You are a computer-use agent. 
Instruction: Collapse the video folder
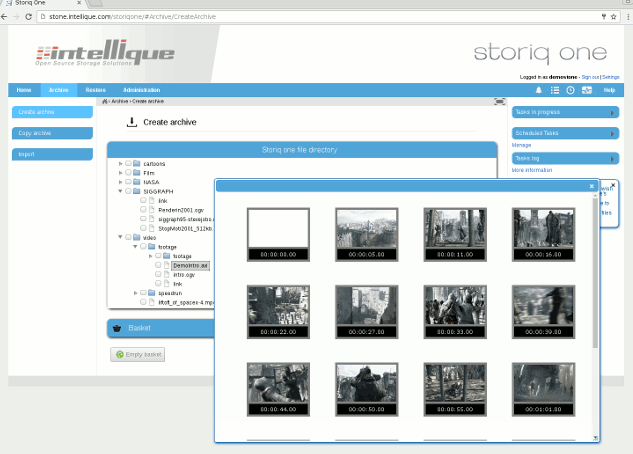point(120,237)
